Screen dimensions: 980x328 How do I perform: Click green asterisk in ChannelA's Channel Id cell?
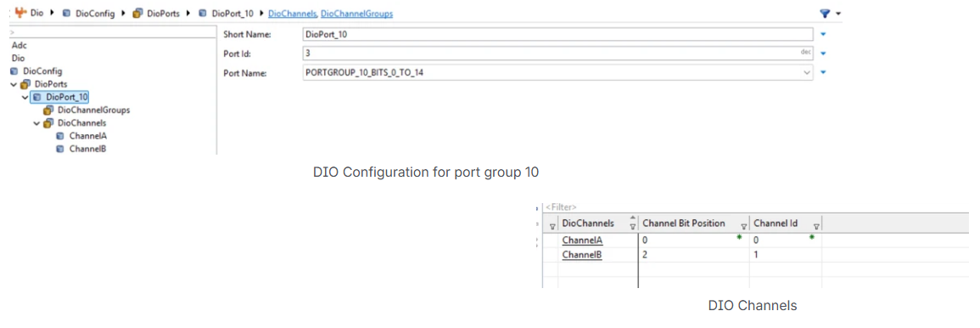pos(811,237)
